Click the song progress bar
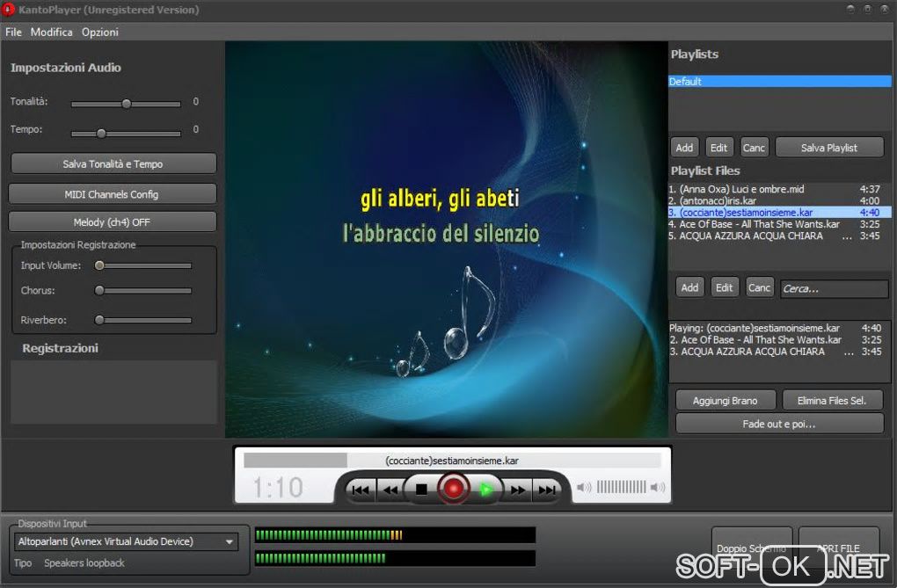The height and width of the screenshot is (588, 897). tap(452, 461)
